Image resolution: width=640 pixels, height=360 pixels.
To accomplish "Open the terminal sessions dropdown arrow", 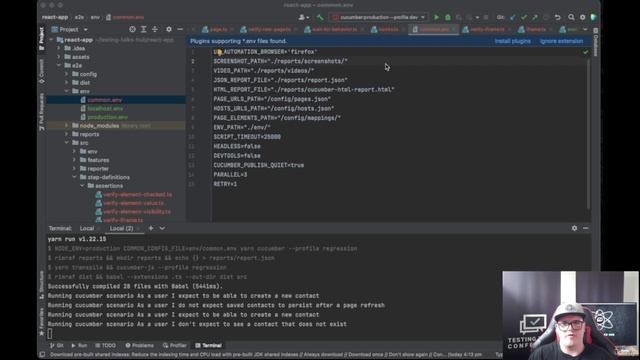I will click(x=162, y=228).
